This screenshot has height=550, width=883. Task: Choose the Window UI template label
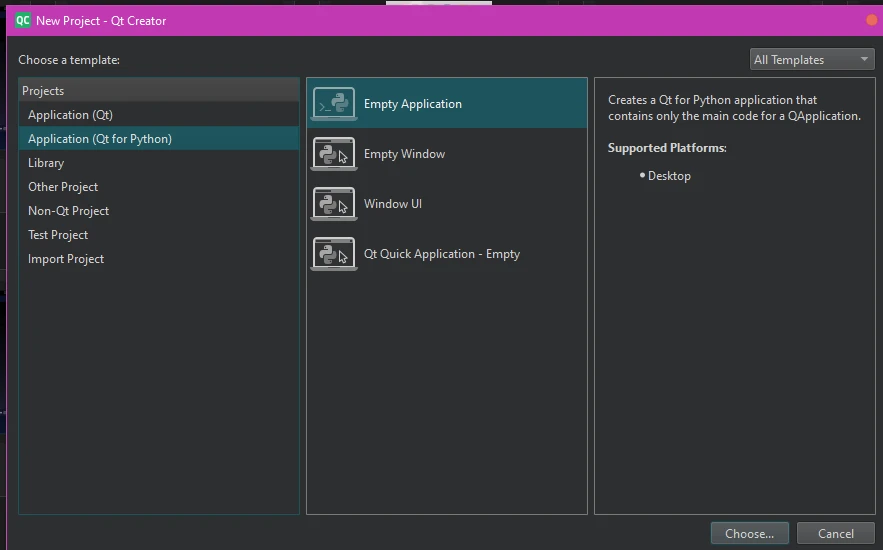(x=393, y=204)
